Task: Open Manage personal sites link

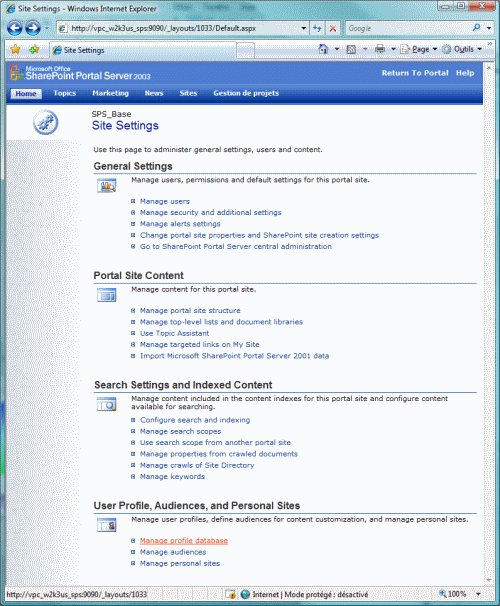Action: [180, 563]
